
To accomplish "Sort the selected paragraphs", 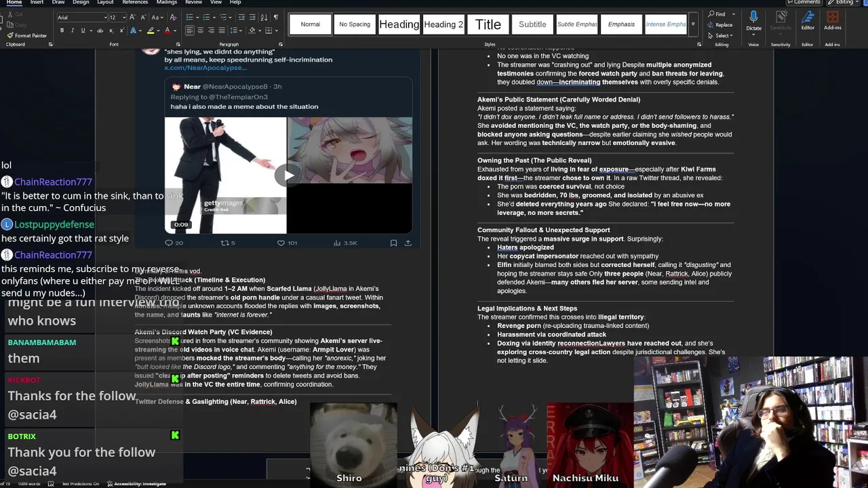I will (264, 17).
